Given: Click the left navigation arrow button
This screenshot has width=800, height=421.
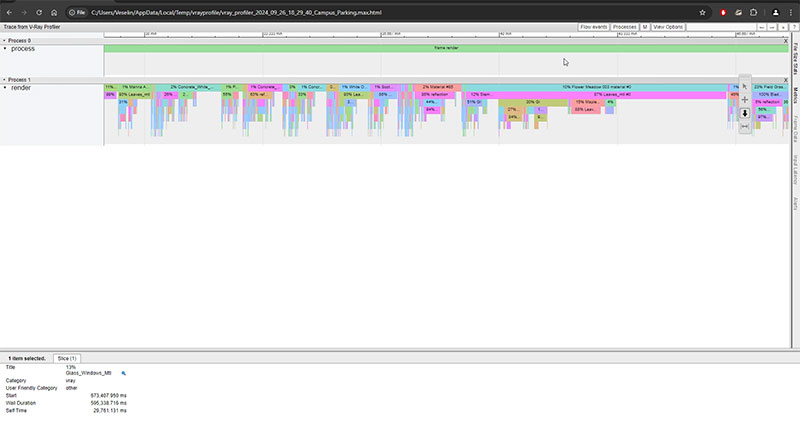Looking at the screenshot, I should 762,27.
